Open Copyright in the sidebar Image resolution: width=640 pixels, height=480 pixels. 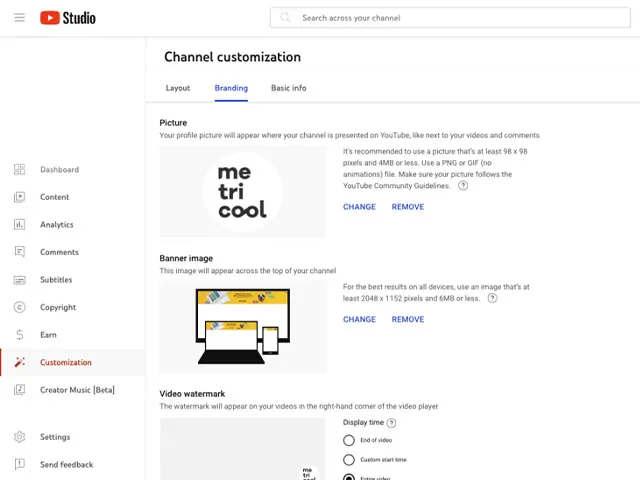click(x=58, y=307)
